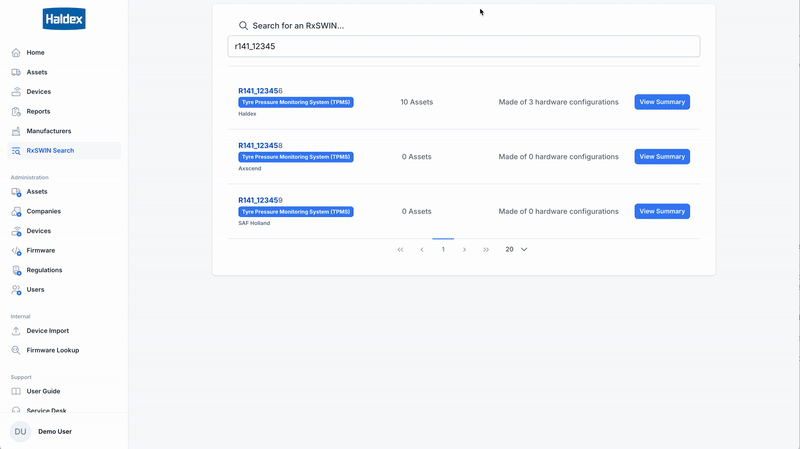The height and width of the screenshot is (449, 800).
Task: View Summary for R141_123456
Action: tap(662, 102)
